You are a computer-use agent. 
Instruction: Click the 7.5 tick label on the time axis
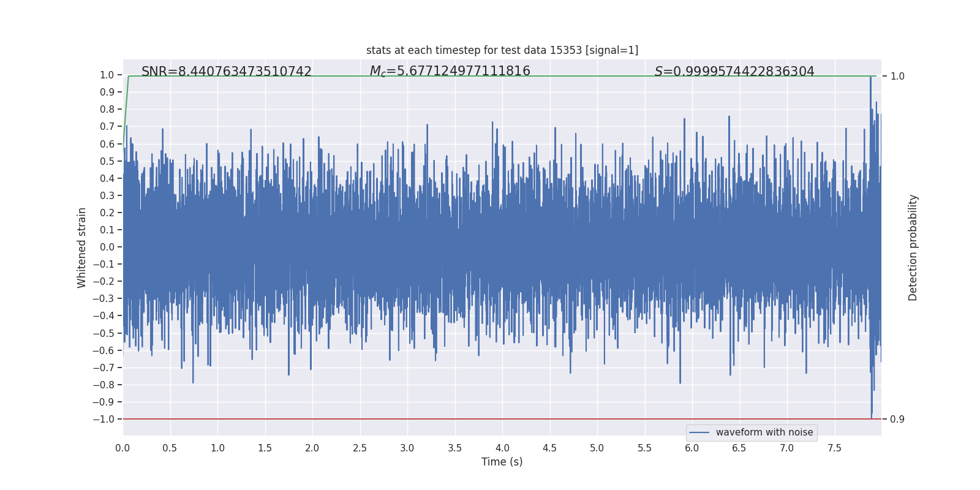[834, 448]
